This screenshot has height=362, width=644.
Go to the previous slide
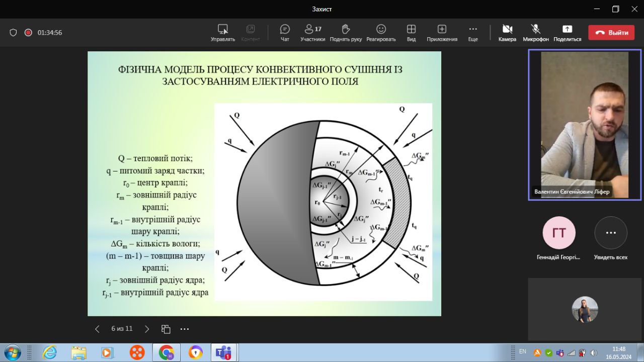point(97,329)
